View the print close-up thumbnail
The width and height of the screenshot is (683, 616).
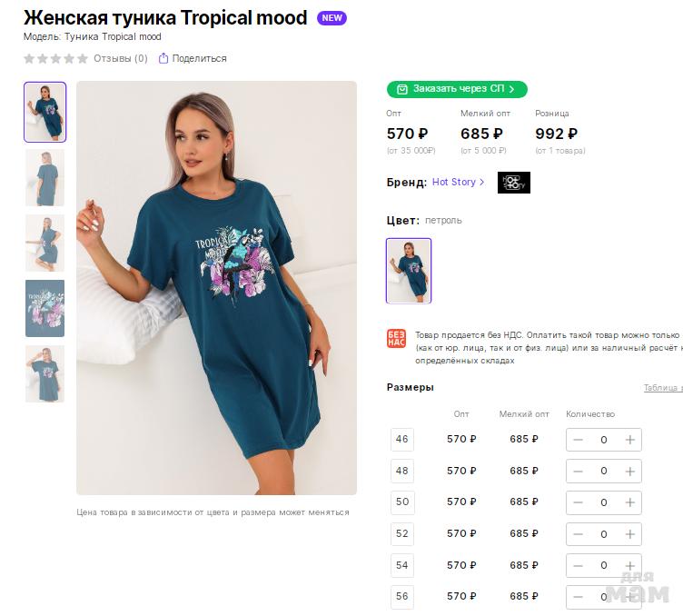pos(45,308)
